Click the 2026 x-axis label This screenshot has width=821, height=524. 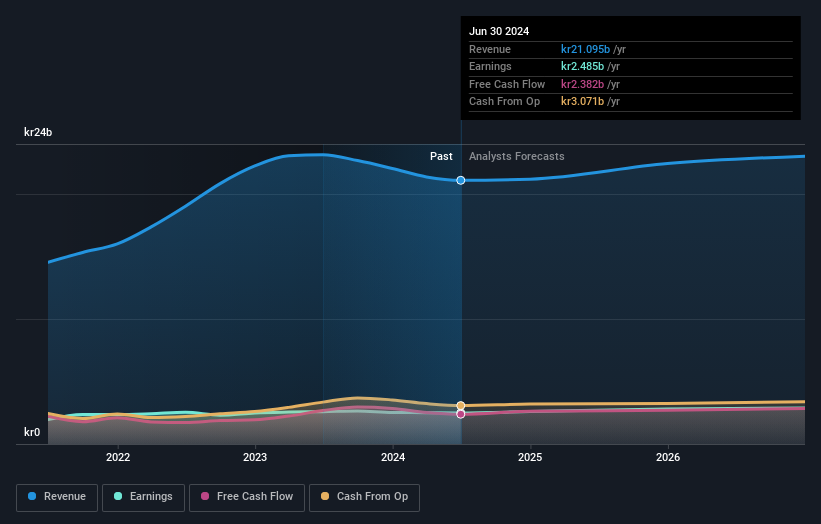pos(668,457)
